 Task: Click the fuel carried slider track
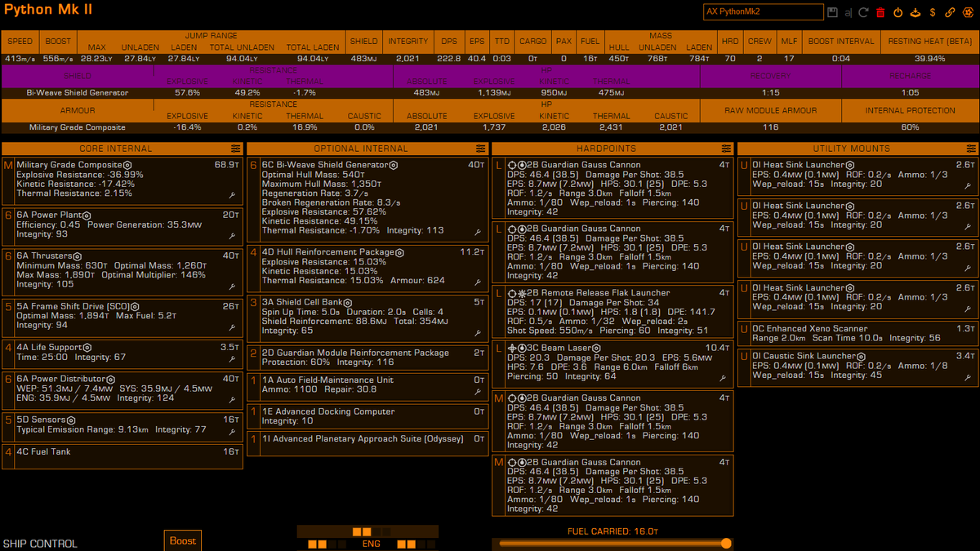point(612,544)
